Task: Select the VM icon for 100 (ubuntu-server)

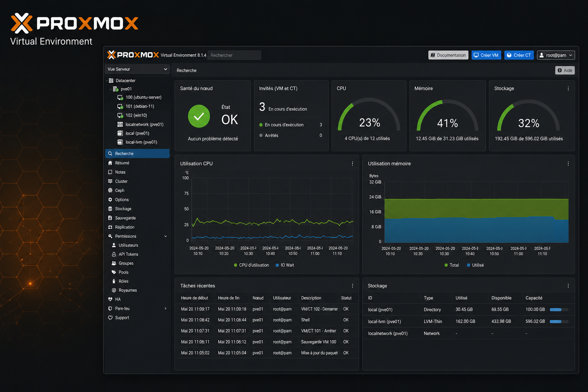Action: (120, 98)
